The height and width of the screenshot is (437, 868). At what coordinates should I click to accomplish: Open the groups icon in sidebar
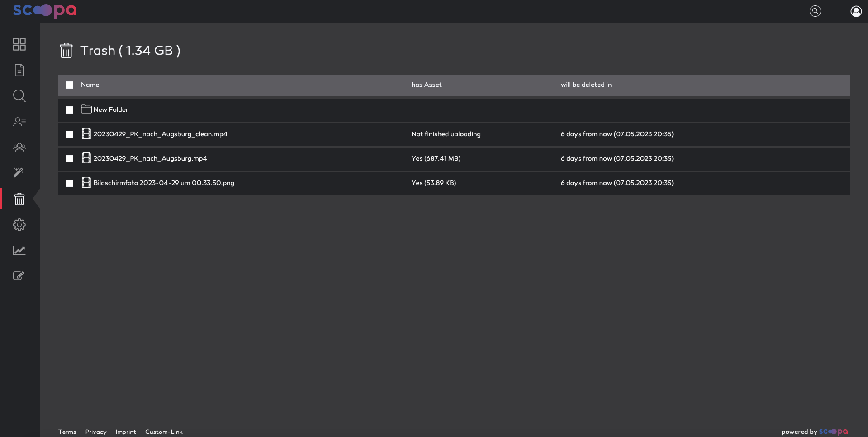tap(19, 147)
